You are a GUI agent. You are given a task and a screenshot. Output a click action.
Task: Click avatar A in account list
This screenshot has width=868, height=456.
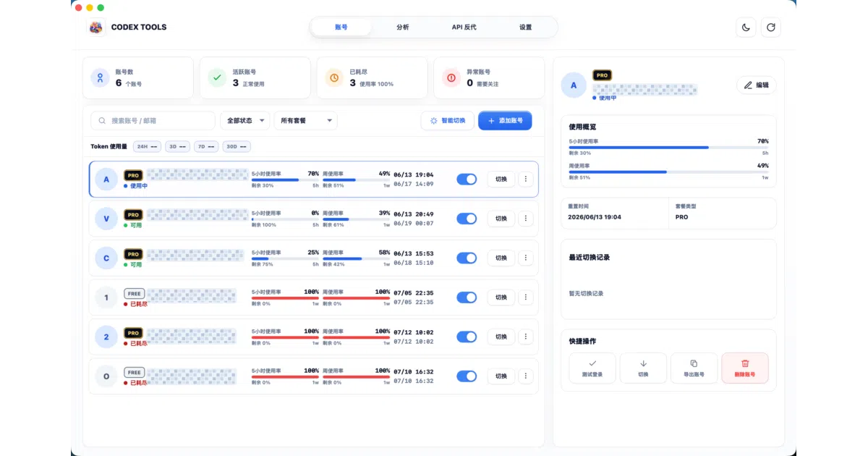click(106, 180)
